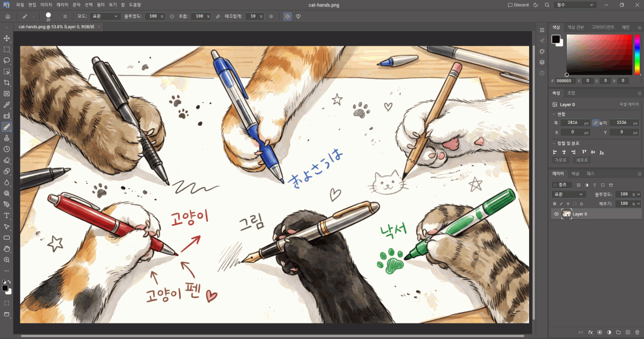Viewport: 644px width, 339px height.
Task: Select the Pen tool
Action: point(7,204)
